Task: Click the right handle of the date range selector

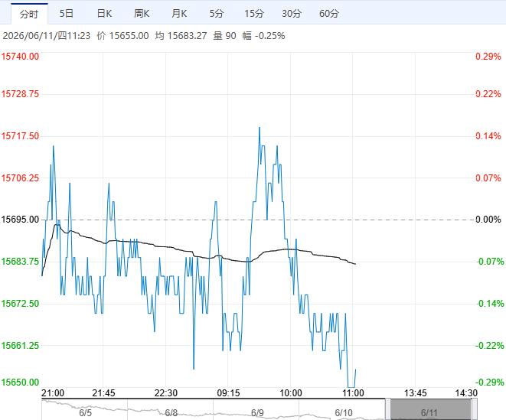Action: point(475,410)
